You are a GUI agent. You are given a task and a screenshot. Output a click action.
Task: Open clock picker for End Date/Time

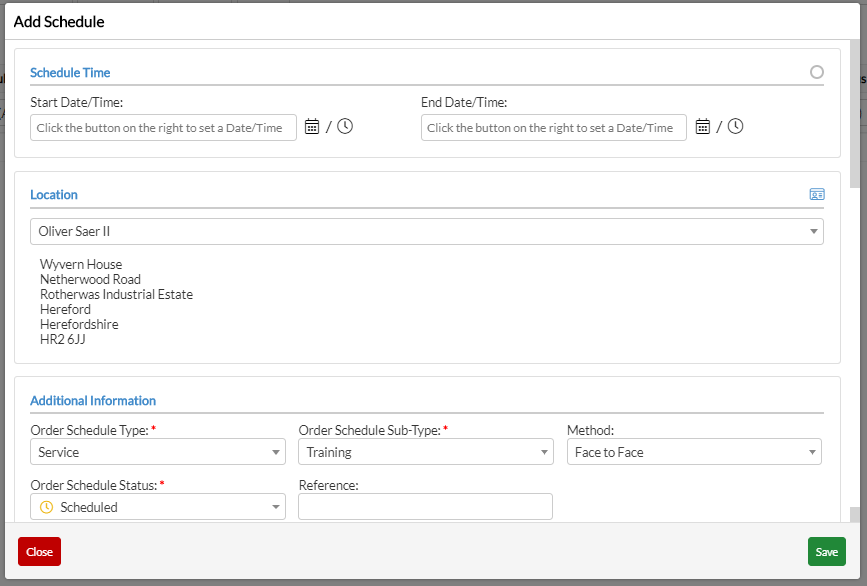(x=735, y=127)
